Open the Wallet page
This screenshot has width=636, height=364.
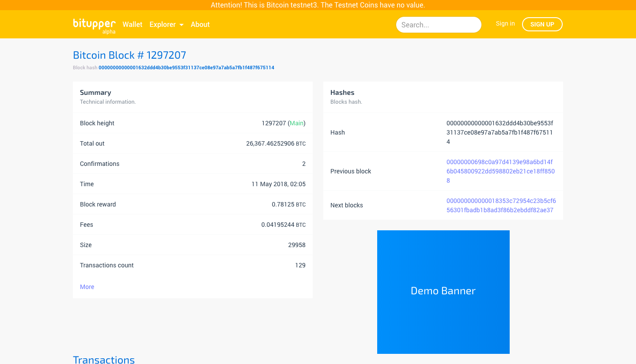point(132,25)
